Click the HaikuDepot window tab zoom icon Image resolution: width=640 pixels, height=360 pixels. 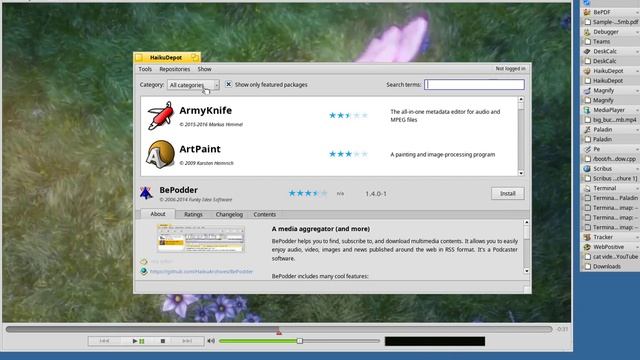point(195,57)
